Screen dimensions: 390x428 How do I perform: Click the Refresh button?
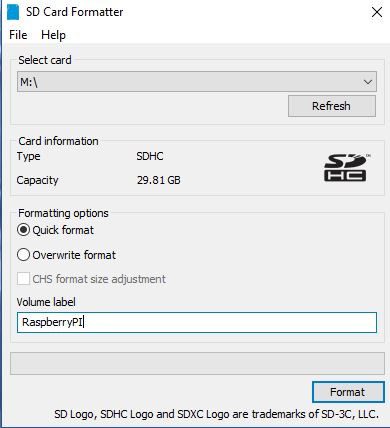pyautogui.click(x=332, y=106)
